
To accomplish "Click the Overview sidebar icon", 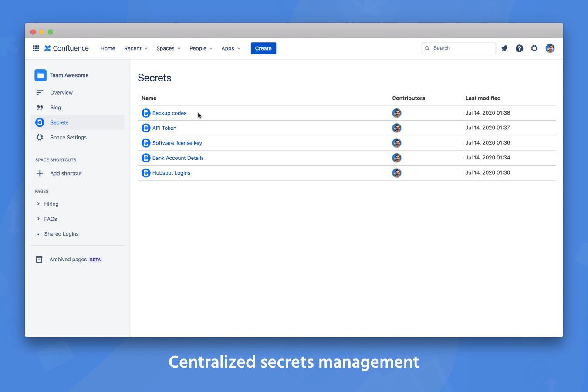I will point(40,92).
